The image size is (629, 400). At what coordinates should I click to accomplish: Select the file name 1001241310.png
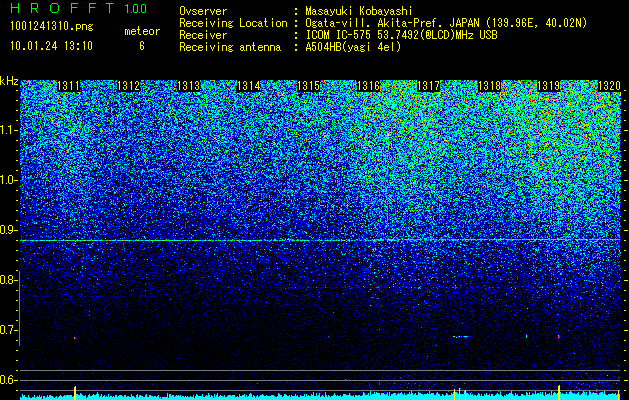click(x=52, y=26)
